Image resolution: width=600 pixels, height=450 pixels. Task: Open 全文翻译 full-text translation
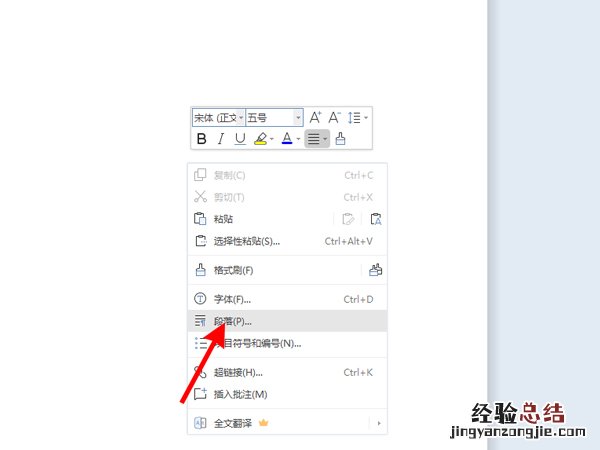[x=287, y=423]
